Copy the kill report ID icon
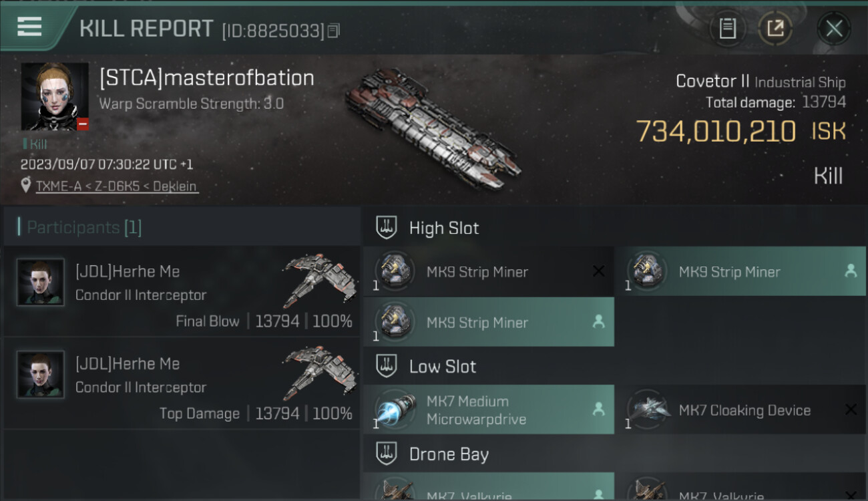Viewport: 868px width, 501px height. click(x=333, y=31)
